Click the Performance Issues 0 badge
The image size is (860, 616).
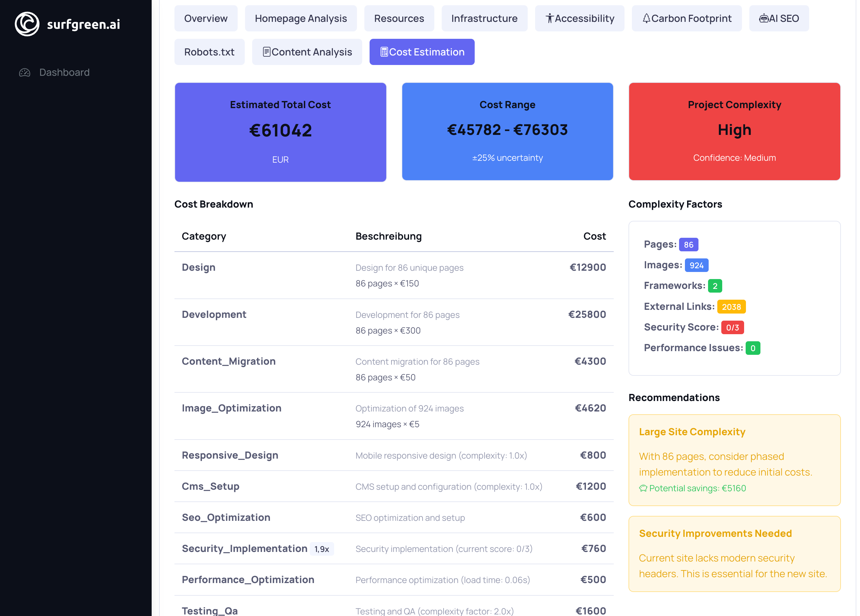click(x=753, y=348)
